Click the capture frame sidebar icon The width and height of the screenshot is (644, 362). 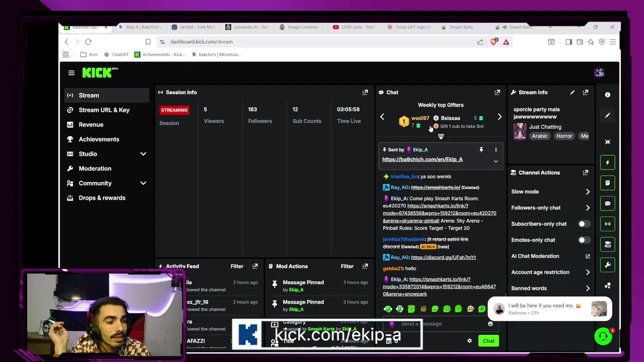[x=608, y=142]
